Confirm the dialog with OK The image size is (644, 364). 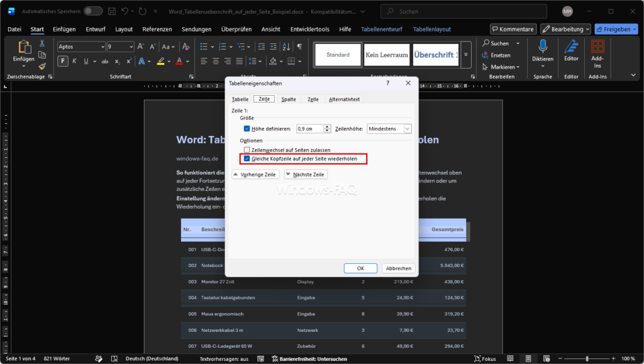point(360,268)
